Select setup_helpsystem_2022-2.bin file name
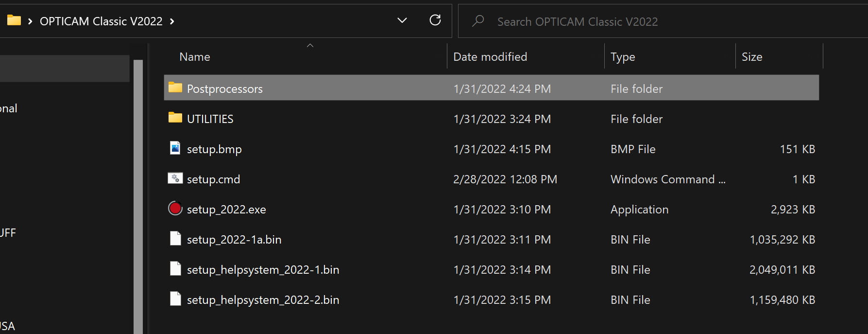 263,300
